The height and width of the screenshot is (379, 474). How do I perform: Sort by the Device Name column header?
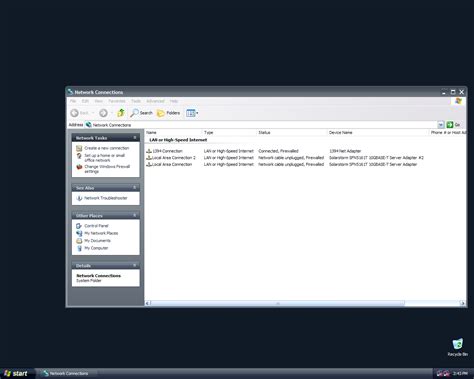pos(378,132)
